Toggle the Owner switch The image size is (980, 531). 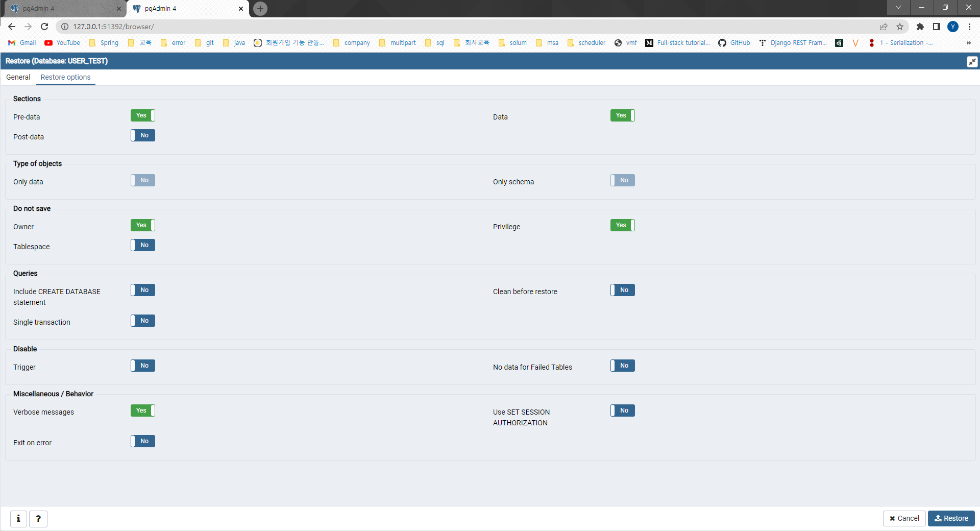coord(143,225)
